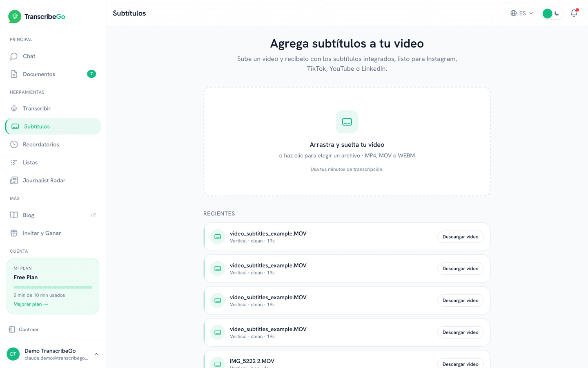Click the Contraer sidebar panel icon
Image resolution: width=588 pixels, height=368 pixels.
(x=12, y=330)
